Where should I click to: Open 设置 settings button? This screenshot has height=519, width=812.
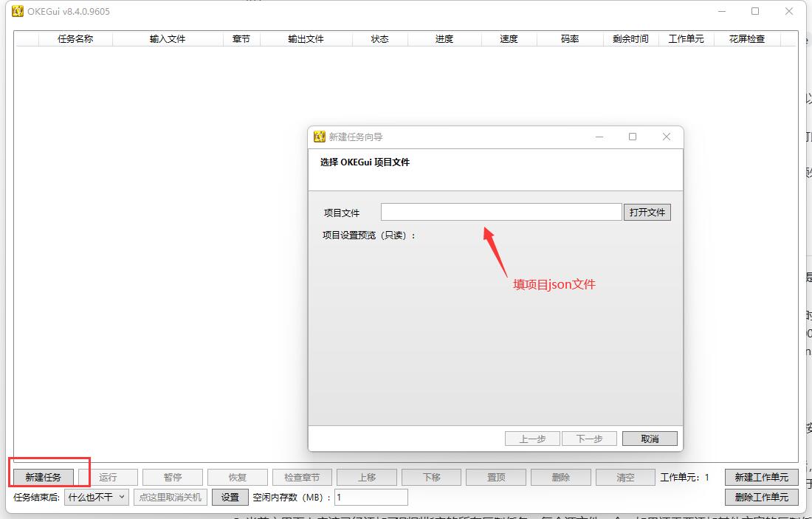tap(230, 497)
